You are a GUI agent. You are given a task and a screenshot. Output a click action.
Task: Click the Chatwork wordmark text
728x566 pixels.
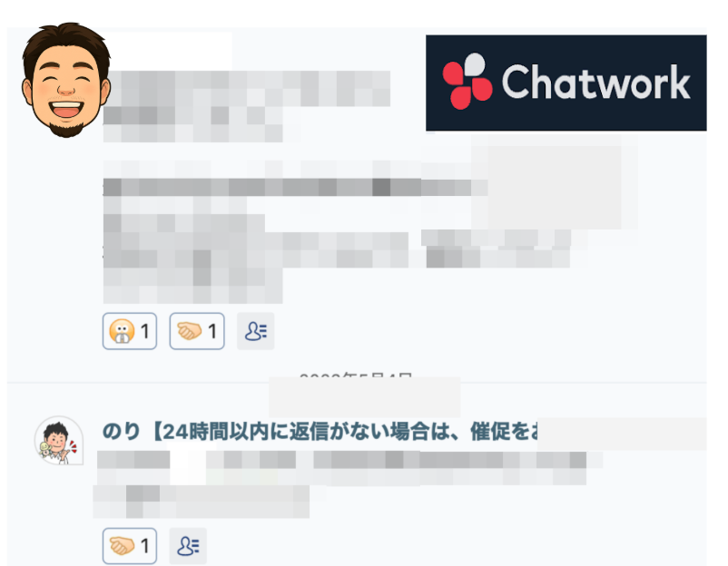[596, 83]
